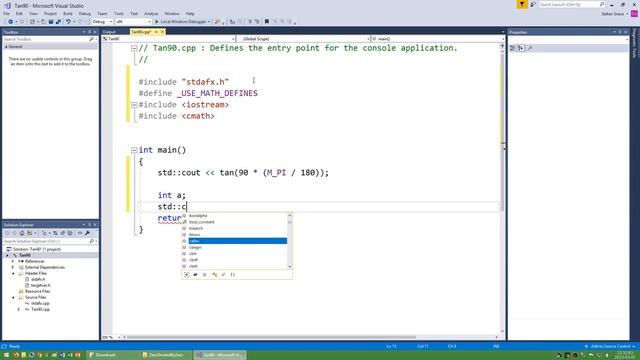Viewport: 640px width, 360px height.
Task: Collapse the main() function outlining box
Action: coord(134,150)
